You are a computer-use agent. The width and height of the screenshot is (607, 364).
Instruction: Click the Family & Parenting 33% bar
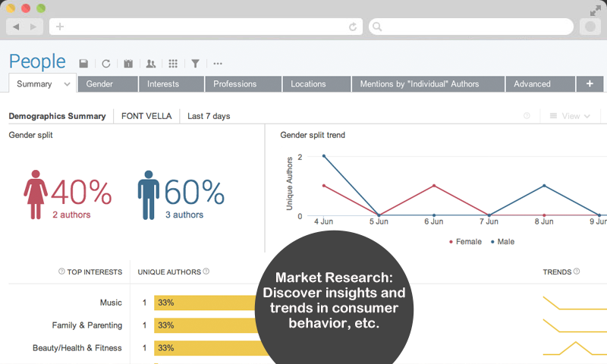coord(205,325)
